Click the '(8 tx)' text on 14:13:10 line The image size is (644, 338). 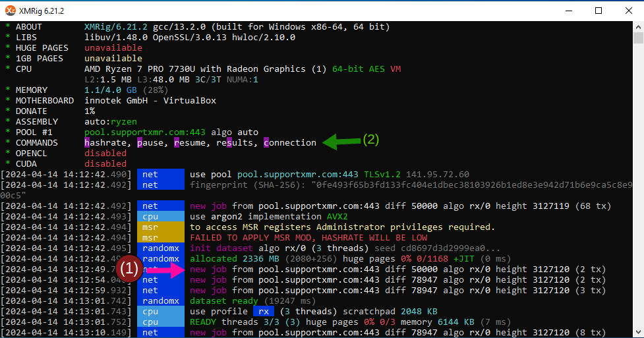[x=591, y=333]
